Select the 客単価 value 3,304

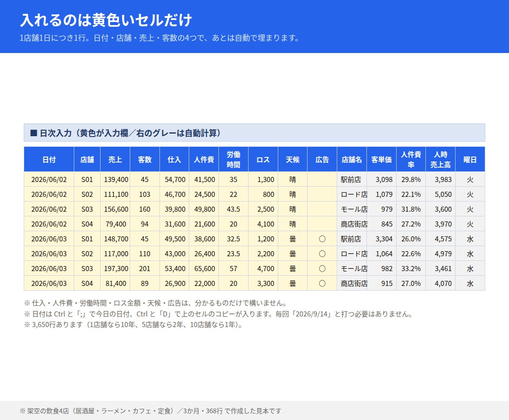coord(381,239)
